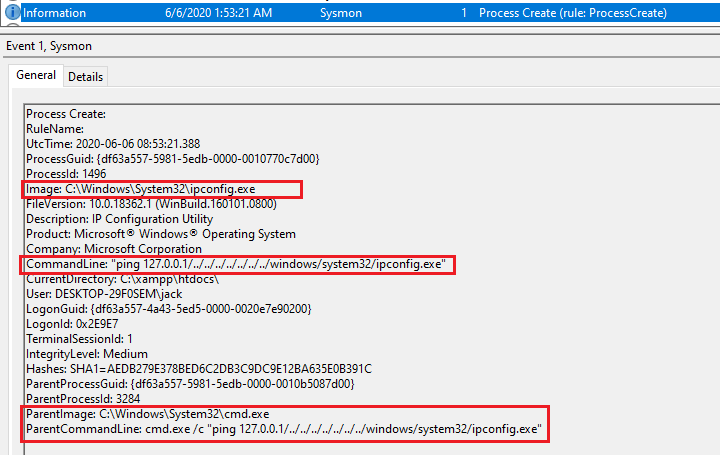Click the ParentProcessId: 3284 line
The height and width of the screenshot is (455, 720).
pyautogui.click(x=83, y=399)
